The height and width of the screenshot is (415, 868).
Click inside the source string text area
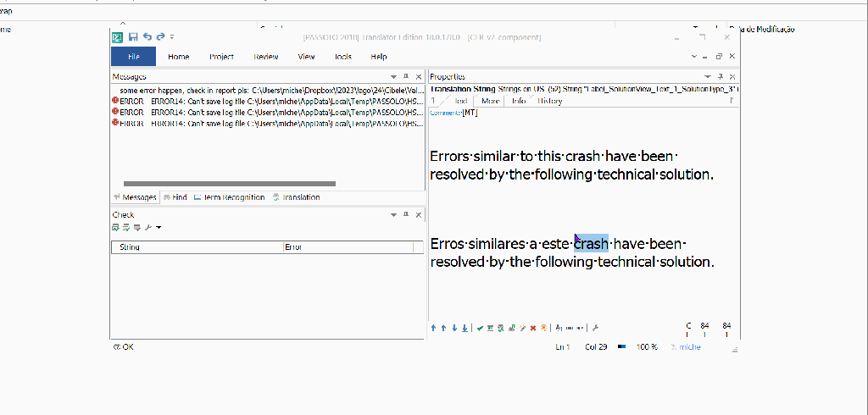584,165
